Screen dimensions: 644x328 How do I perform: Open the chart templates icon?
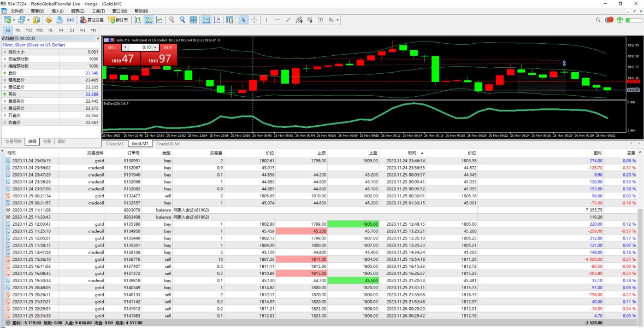tap(229, 20)
